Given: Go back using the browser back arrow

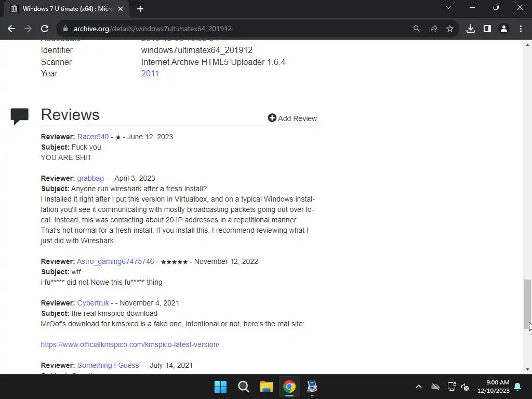Looking at the screenshot, I should pyautogui.click(x=11, y=29).
